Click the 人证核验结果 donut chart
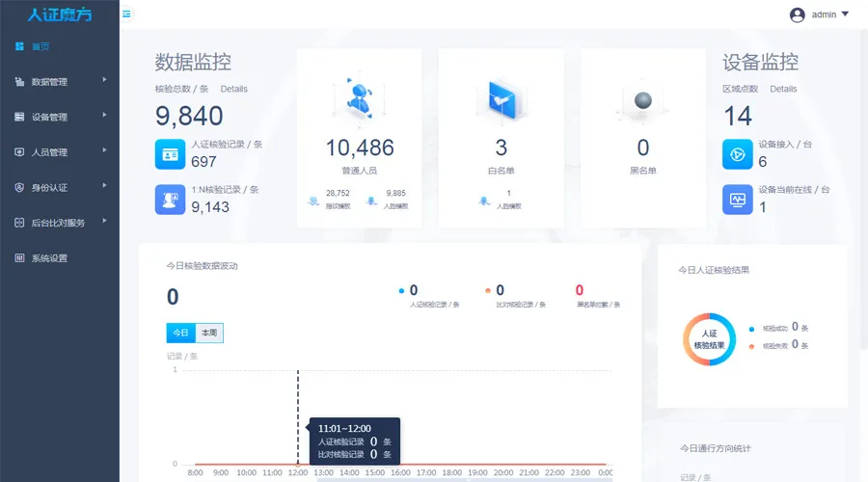Viewport: 868px width, 482px height. coord(710,339)
